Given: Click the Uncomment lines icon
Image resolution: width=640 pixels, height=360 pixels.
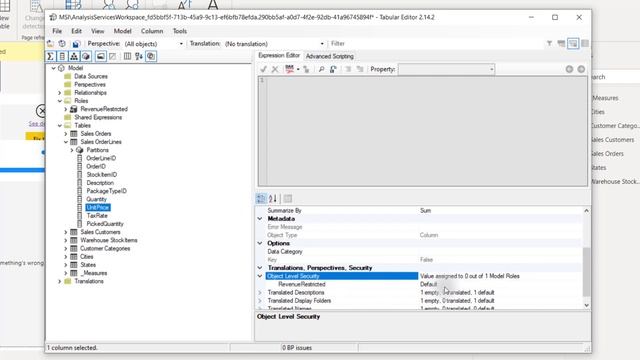Looking at the screenshot, I should (360, 69).
